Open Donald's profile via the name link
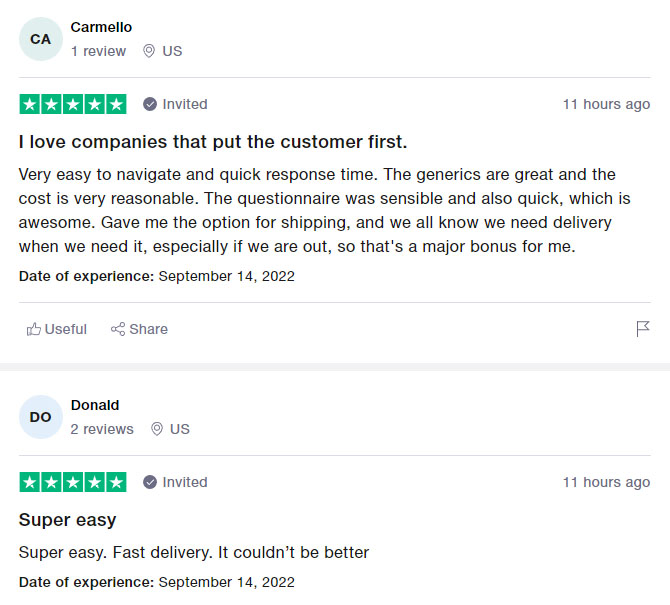Image resolution: width=670 pixels, height=605 pixels. 95,405
